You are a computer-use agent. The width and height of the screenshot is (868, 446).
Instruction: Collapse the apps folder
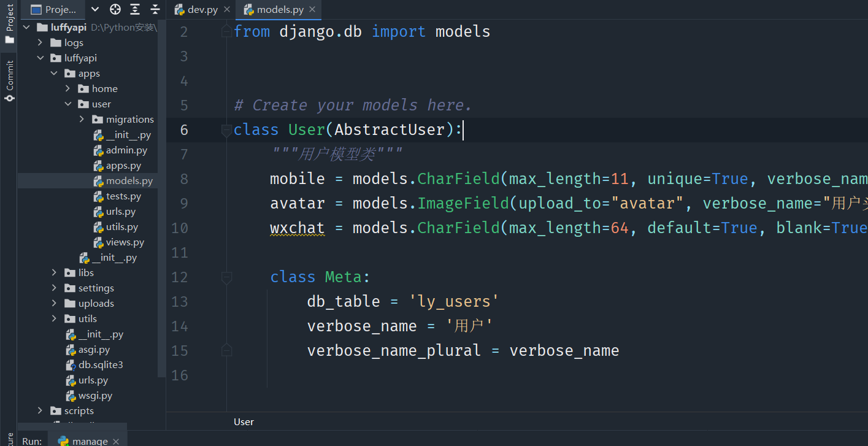[x=54, y=74]
